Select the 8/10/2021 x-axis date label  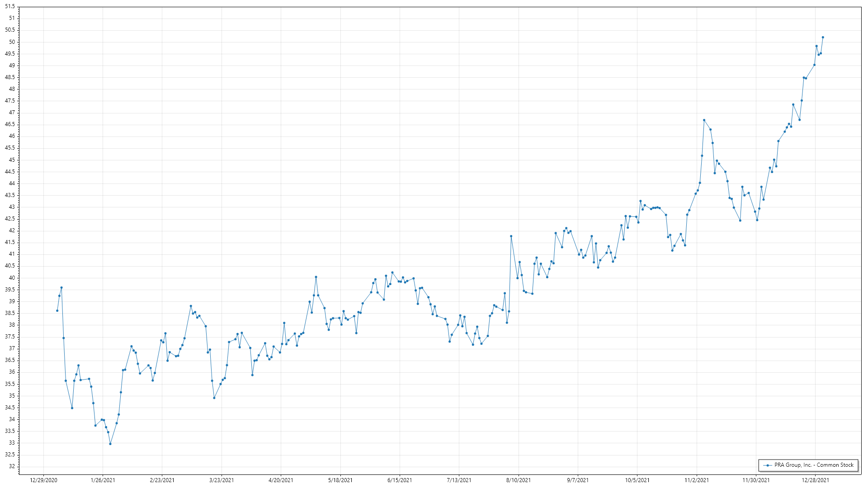tap(519, 480)
